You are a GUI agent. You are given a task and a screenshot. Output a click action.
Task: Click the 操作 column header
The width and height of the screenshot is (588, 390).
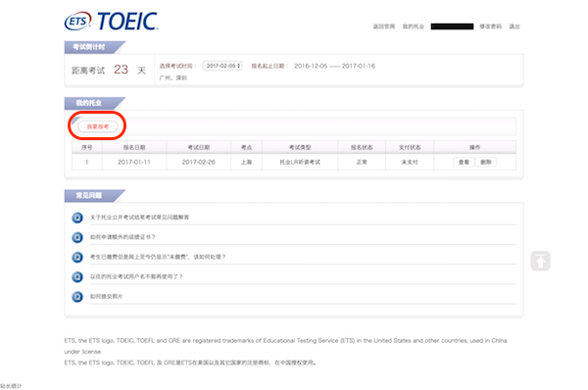pyautogui.click(x=474, y=147)
